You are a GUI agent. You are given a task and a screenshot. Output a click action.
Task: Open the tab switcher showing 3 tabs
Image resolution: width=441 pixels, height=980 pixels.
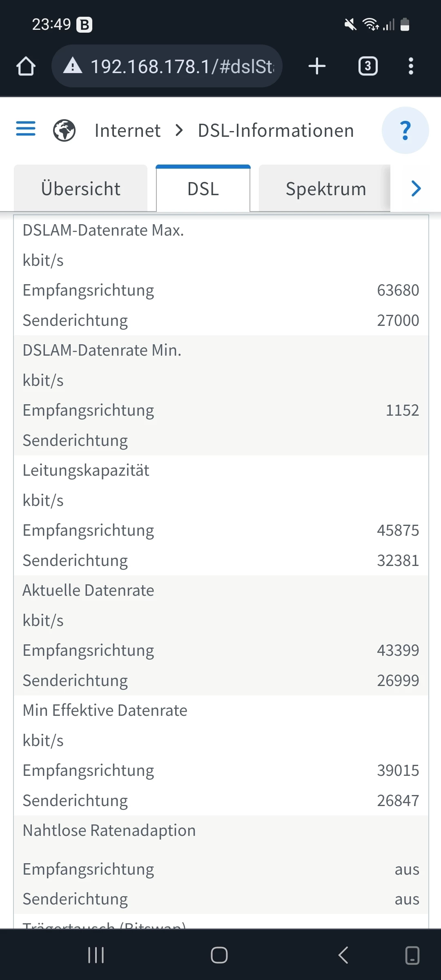(x=368, y=66)
